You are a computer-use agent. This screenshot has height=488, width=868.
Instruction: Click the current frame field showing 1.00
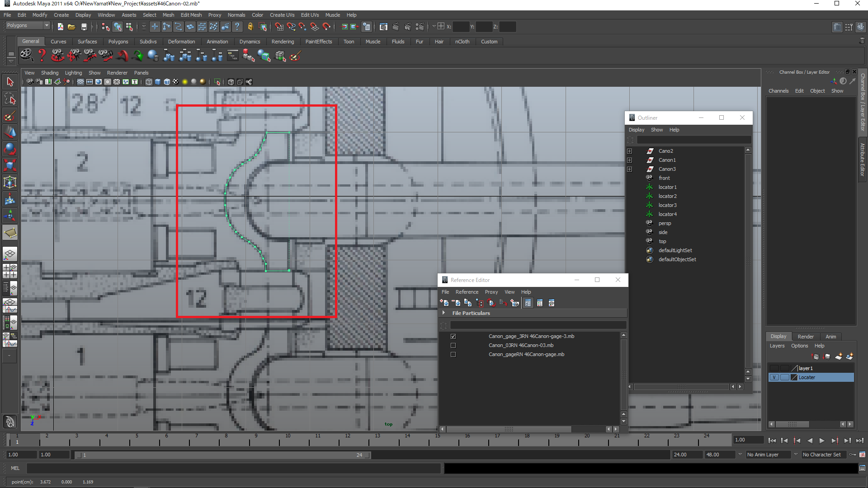pos(748,440)
